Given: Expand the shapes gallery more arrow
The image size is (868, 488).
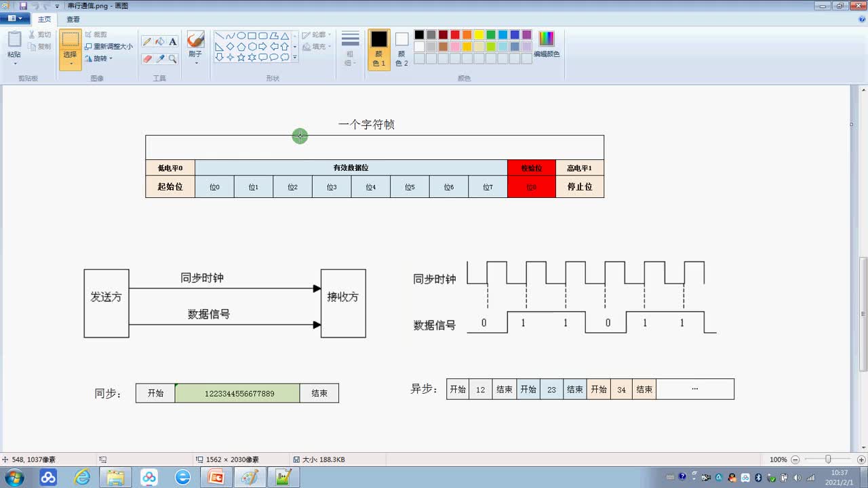Looking at the screenshot, I should pos(294,58).
